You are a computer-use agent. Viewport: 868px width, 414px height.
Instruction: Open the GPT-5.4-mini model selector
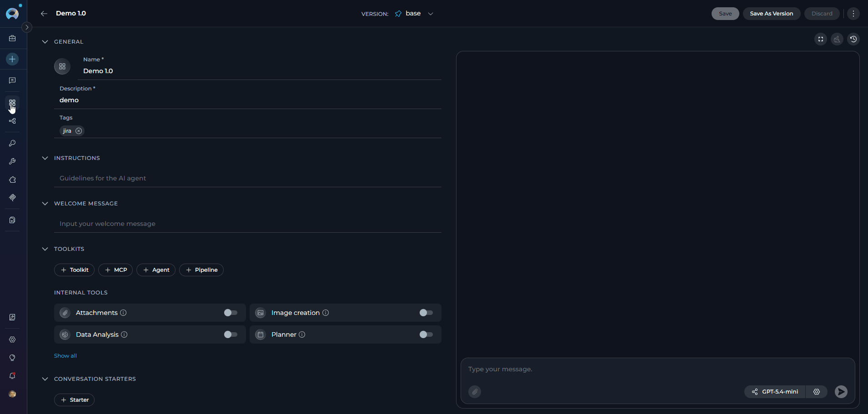click(775, 392)
